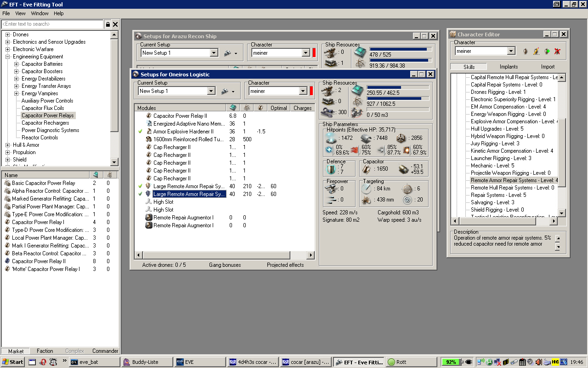Viewport: 588px width, 368px height.
Task: Click the Capacitor Power Relay II icon in market list
Action: point(7,261)
